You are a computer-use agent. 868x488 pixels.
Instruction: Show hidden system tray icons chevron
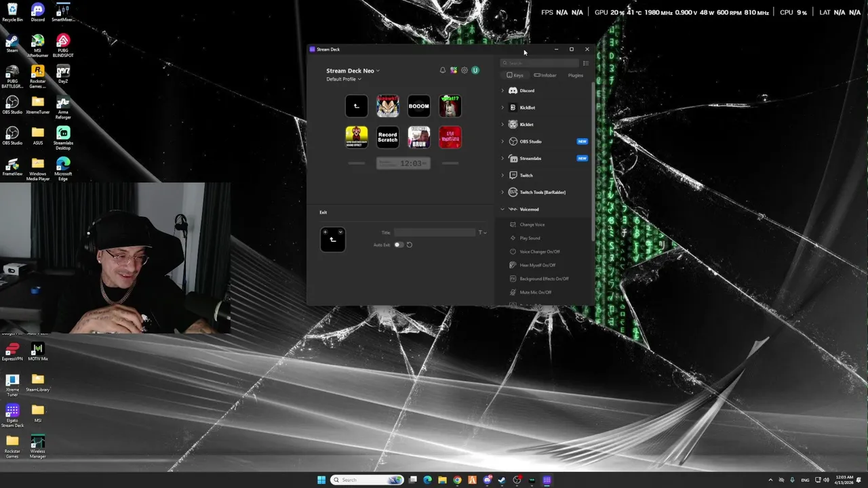770,480
